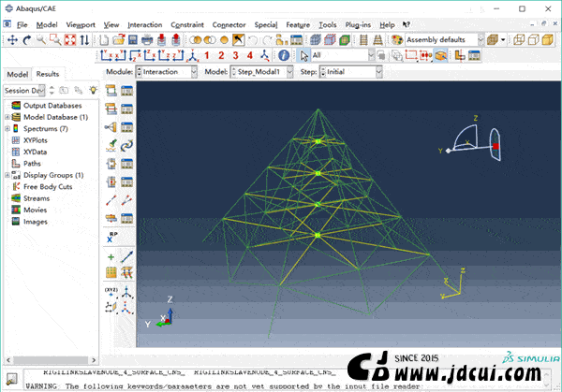This screenshot has height=392, width=562.
Task: Open Create Constraint tool
Action: pyautogui.click(x=111, y=127)
